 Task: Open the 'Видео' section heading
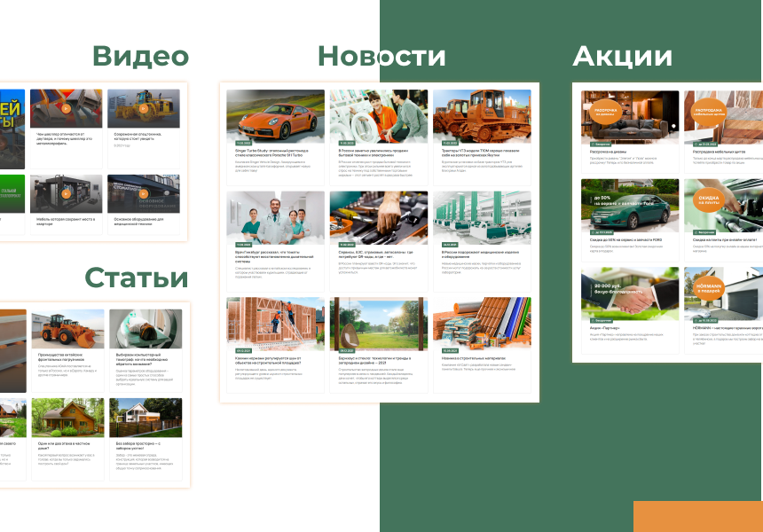(140, 57)
